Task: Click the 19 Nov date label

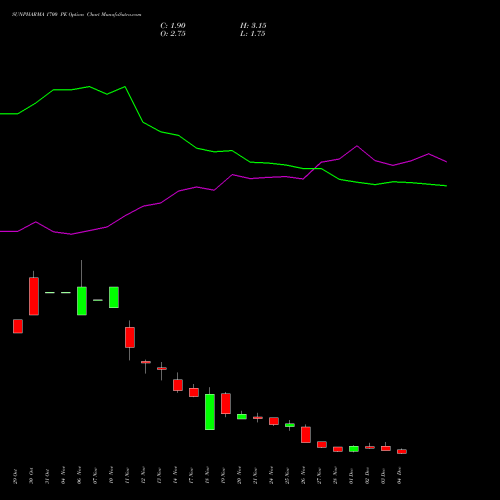Action: pyautogui.click(x=223, y=476)
